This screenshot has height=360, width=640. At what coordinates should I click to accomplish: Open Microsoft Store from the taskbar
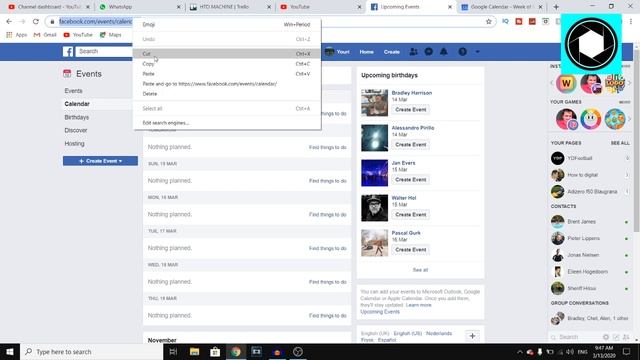click(215, 351)
